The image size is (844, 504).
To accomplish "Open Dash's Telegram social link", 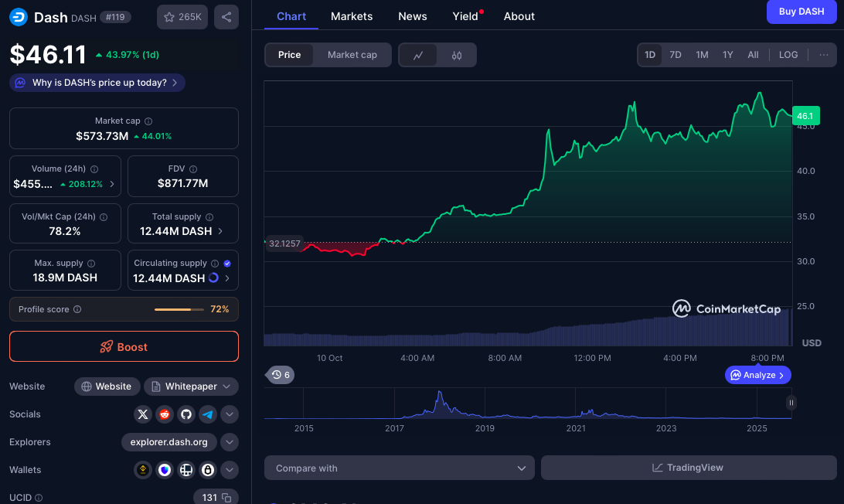I will (x=207, y=414).
